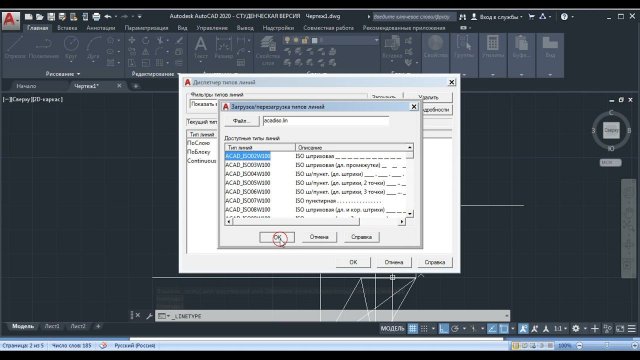This screenshot has height=360, width=640.
Task: Select Continuous in linetype manager list
Action: tap(202, 161)
